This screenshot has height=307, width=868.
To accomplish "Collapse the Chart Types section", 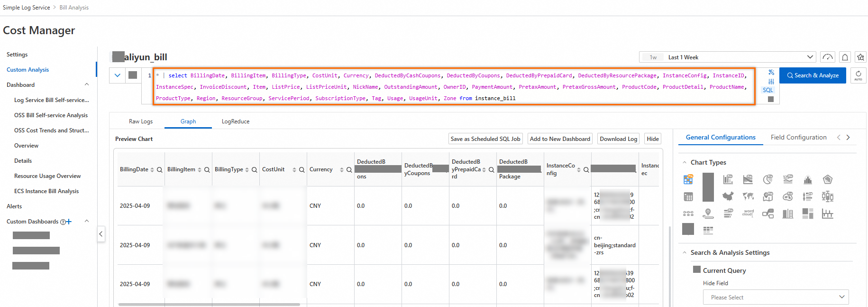I will coord(685,163).
